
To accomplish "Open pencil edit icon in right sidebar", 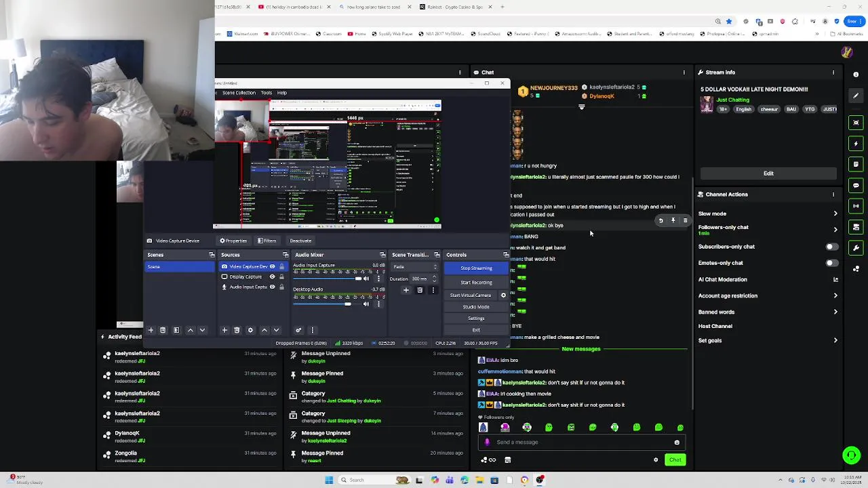I will click(x=856, y=96).
